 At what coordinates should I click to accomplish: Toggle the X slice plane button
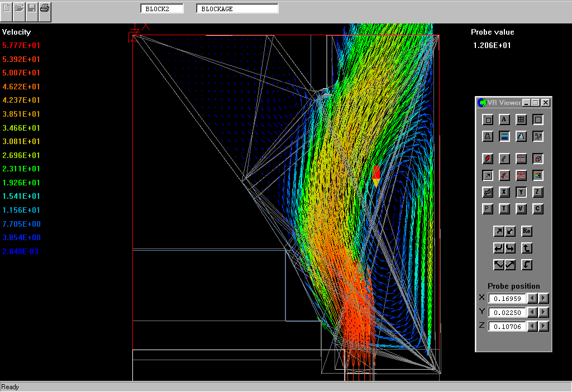[504, 192]
